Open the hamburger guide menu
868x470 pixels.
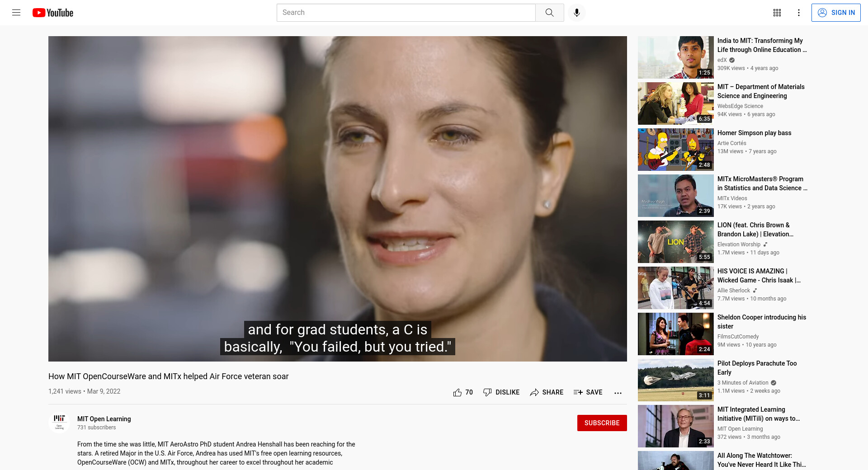coord(16,13)
